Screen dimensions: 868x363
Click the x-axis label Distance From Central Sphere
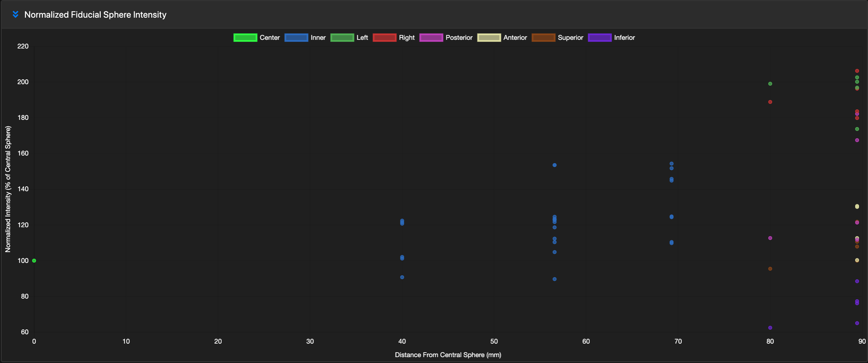(x=448, y=355)
